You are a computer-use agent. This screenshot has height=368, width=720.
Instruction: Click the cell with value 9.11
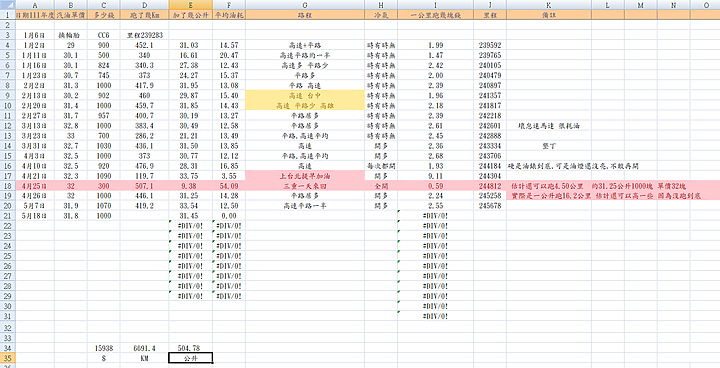point(435,176)
